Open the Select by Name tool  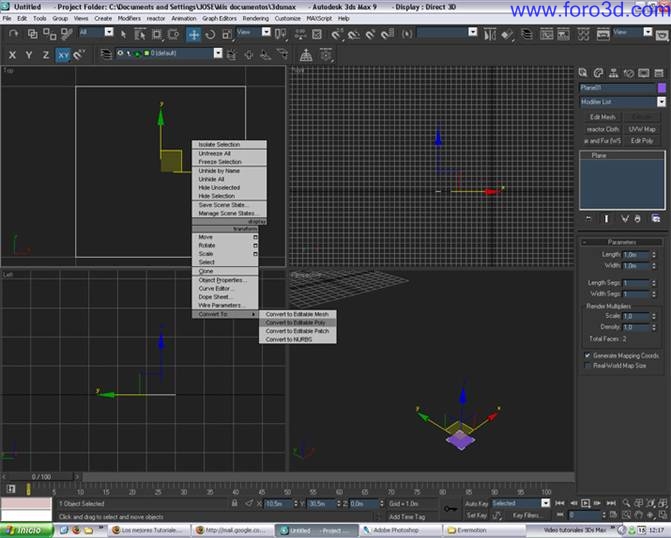(140, 34)
